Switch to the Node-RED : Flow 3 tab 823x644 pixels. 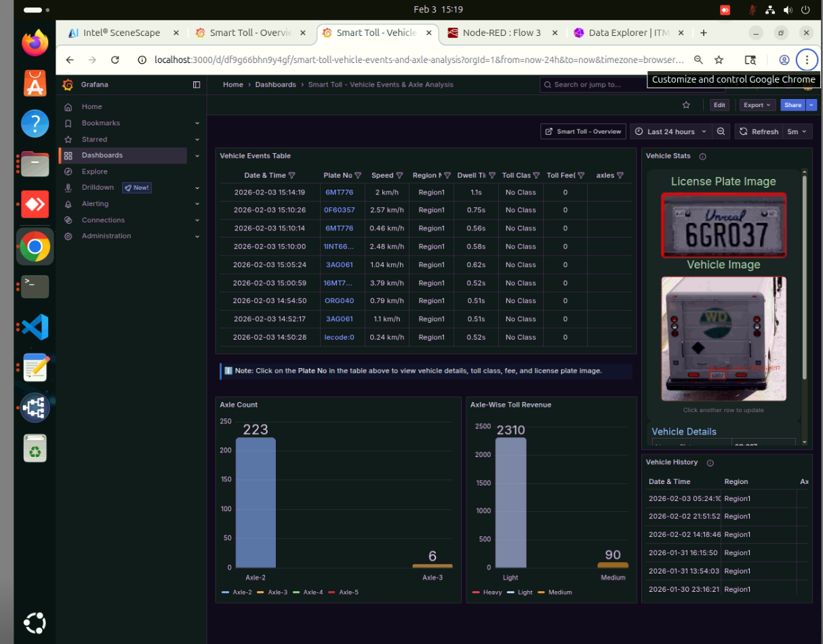coord(502,32)
